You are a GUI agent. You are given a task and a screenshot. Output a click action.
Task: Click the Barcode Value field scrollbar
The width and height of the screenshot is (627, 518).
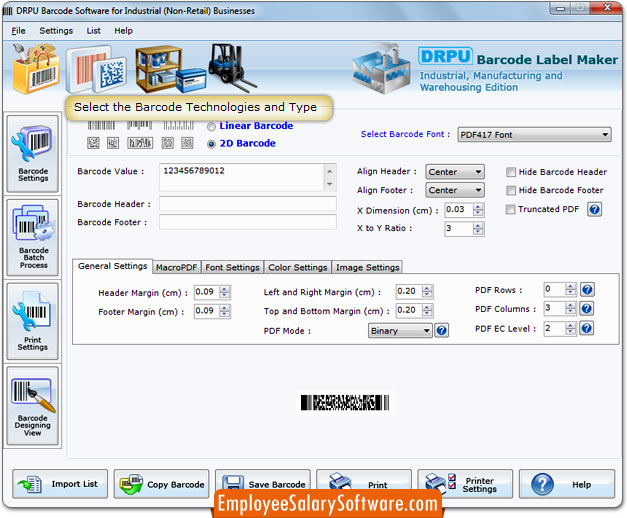pyautogui.click(x=330, y=177)
